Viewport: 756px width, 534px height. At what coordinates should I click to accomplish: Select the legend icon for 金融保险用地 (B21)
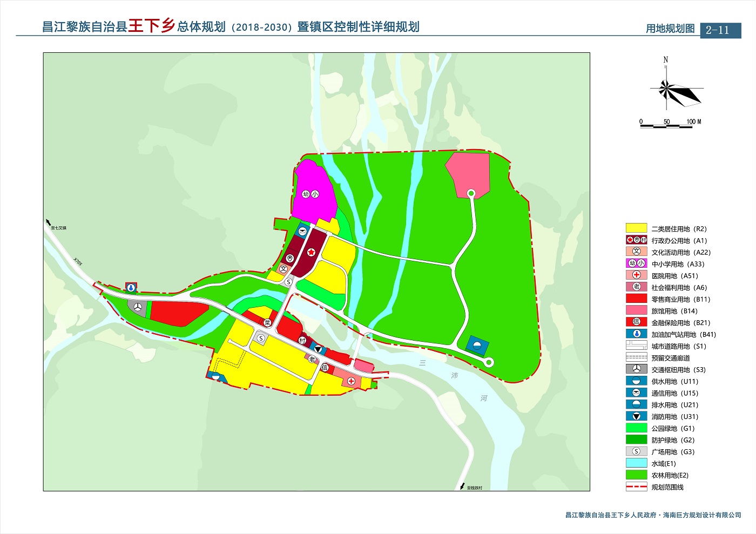click(x=636, y=322)
